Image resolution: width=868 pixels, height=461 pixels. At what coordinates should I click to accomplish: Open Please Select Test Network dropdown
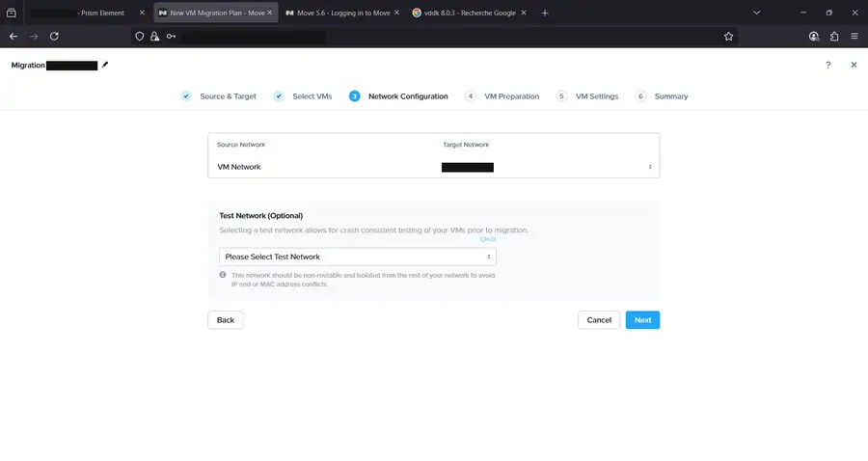[358, 257]
